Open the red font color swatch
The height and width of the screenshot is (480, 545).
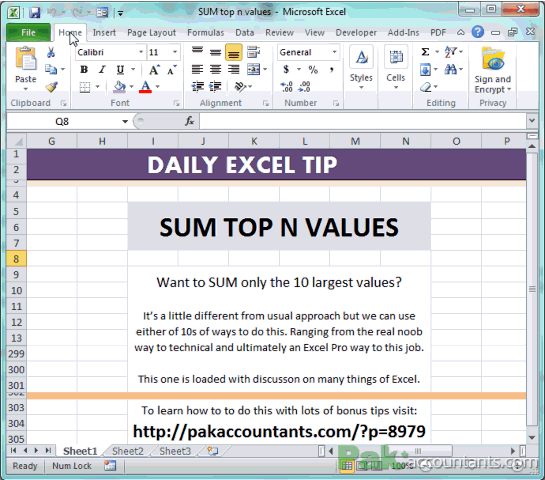click(145, 87)
